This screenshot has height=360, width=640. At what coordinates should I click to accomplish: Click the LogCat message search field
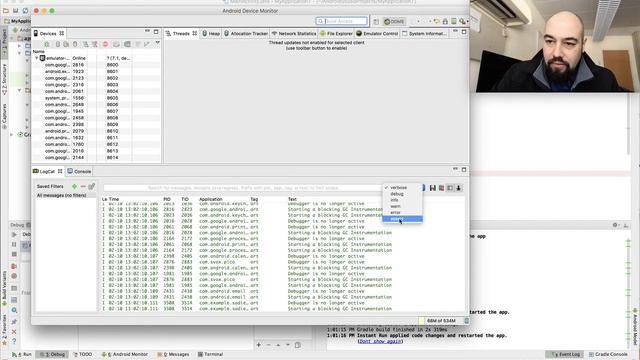pos(243,188)
